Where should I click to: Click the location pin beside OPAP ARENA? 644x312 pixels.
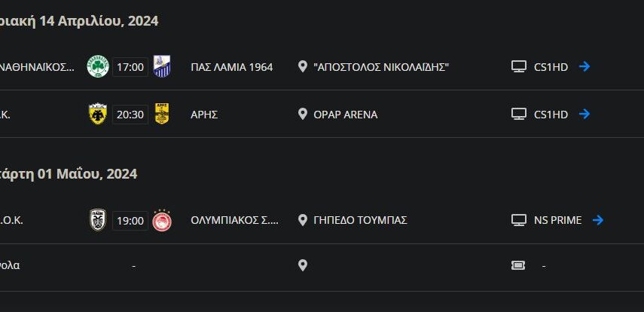point(303,114)
